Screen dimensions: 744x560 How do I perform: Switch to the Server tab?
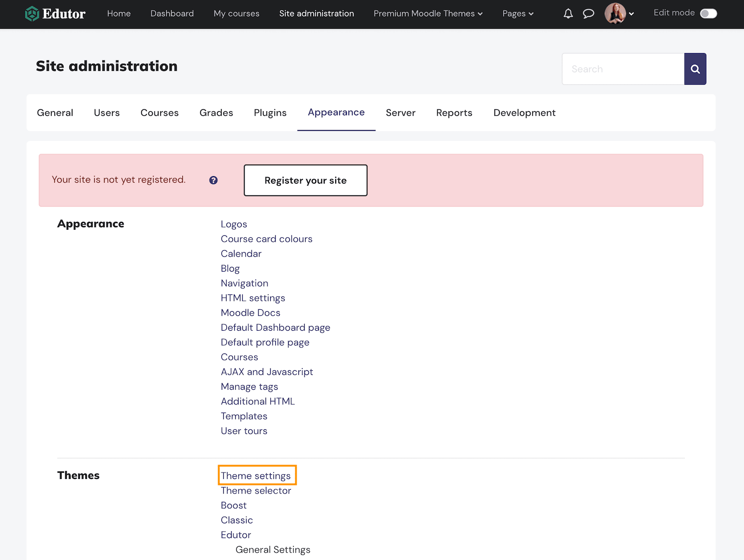click(x=400, y=113)
